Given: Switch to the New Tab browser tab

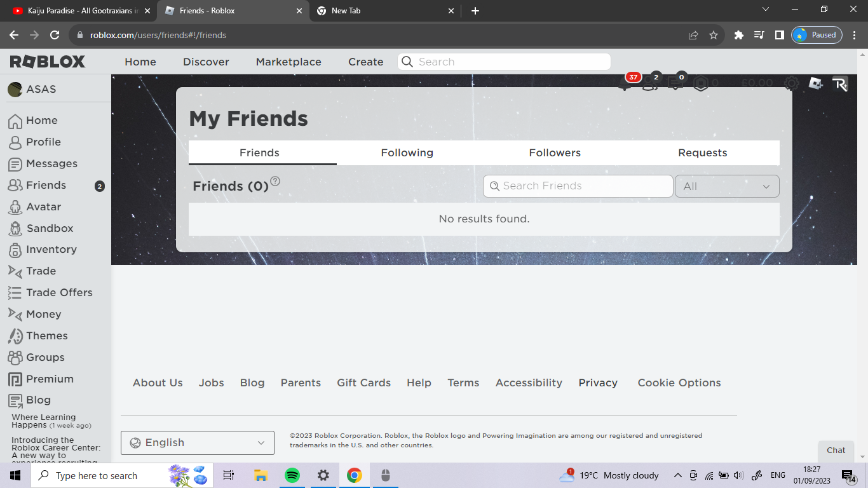Looking at the screenshot, I should coord(384,11).
